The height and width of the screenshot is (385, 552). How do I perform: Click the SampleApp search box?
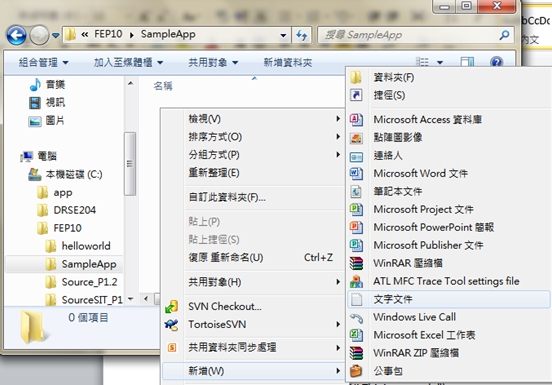tap(415, 35)
